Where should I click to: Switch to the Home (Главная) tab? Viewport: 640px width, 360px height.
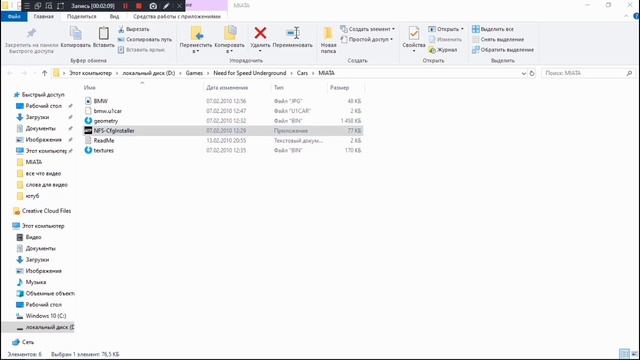pos(44,17)
